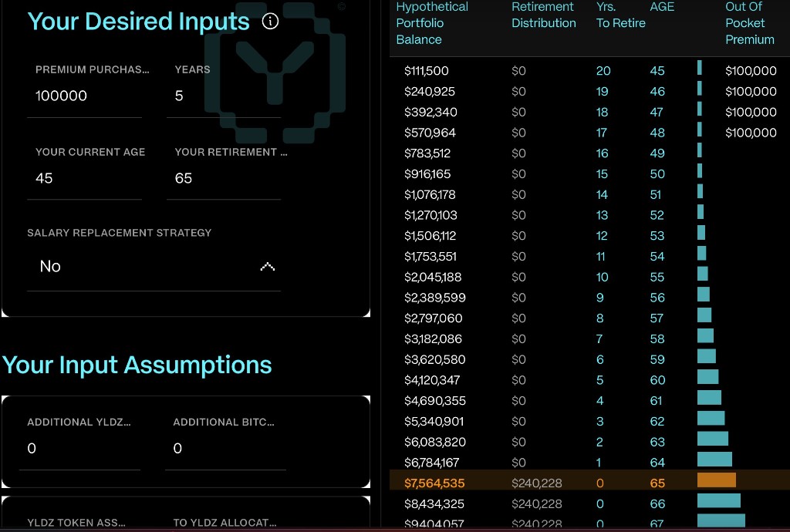
Task: Open the Salary Replacement Strategy dropdown
Action: (154, 266)
